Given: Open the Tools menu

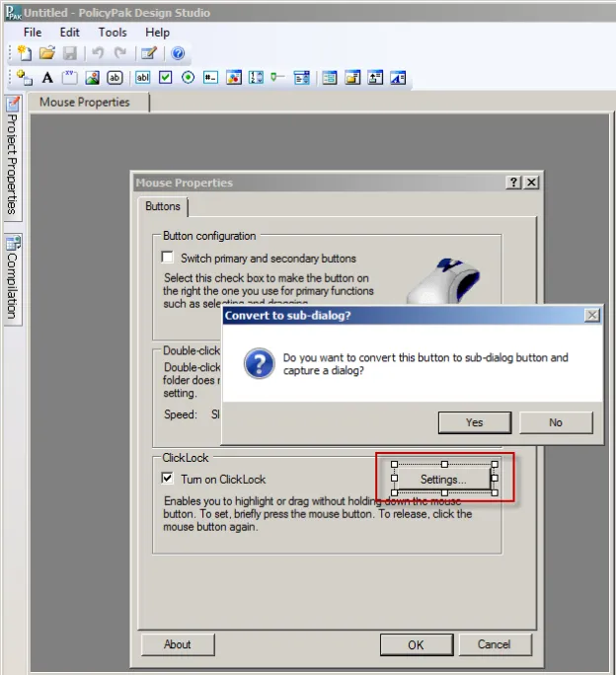Looking at the screenshot, I should click(x=113, y=33).
